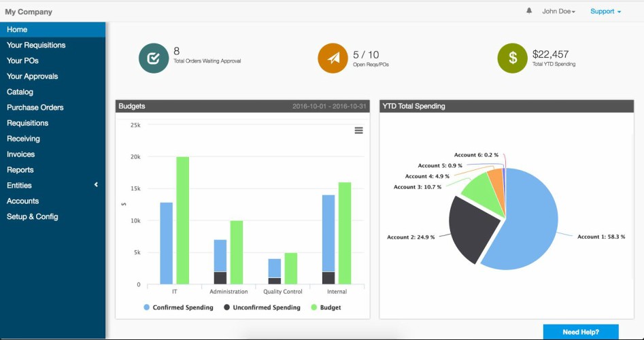This screenshot has width=644, height=340.
Task: Toggle Budget legend series in chart
Action: (x=326, y=307)
